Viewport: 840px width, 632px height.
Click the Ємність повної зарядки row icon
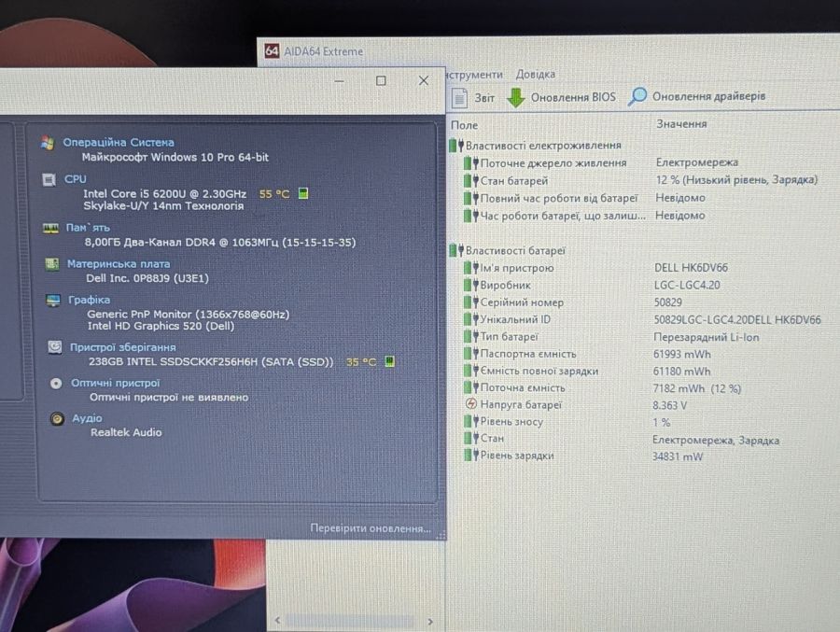[471, 371]
